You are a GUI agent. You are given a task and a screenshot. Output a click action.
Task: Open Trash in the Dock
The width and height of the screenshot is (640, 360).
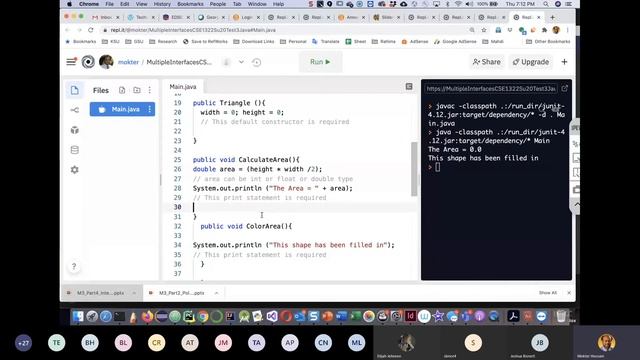coord(561,316)
